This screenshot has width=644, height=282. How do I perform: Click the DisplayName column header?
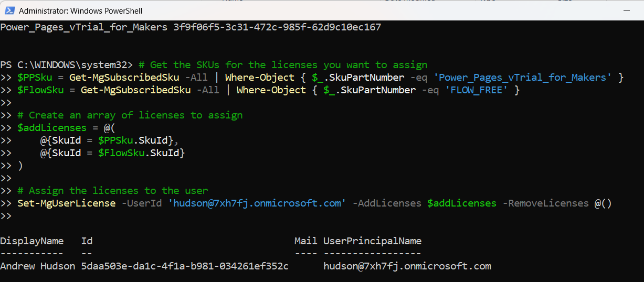tap(31, 241)
